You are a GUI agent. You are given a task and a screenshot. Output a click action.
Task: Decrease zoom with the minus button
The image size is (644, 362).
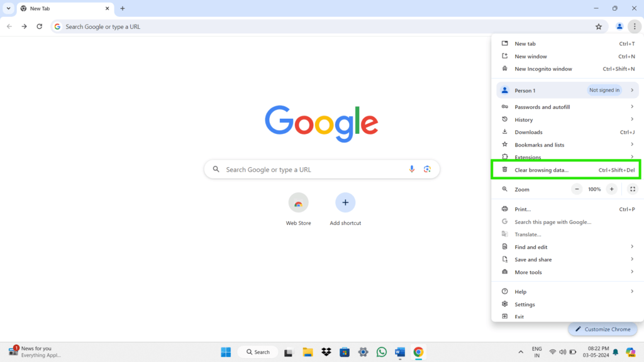tap(577, 189)
